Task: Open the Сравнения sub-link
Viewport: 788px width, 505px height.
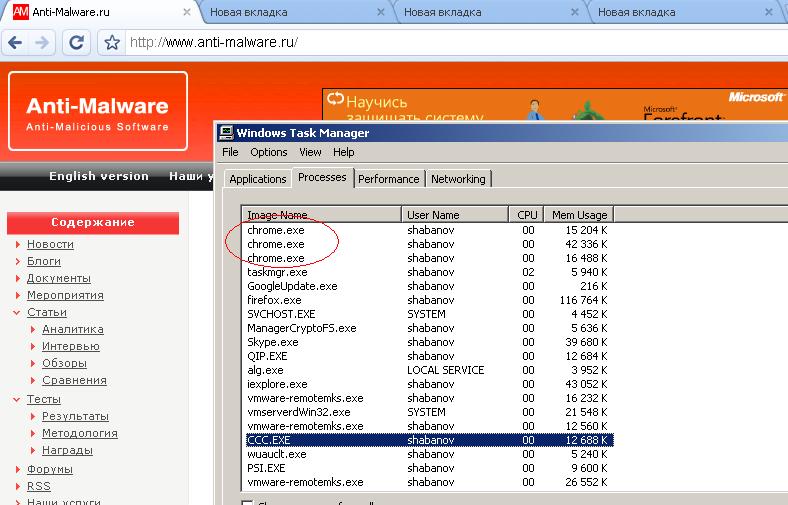Action: click(x=74, y=380)
